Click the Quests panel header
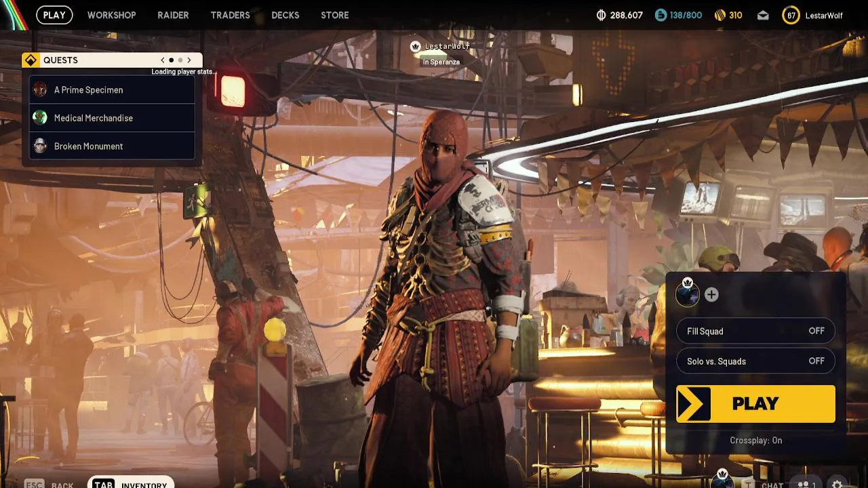This screenshot has width=868, height=488. 112,60
